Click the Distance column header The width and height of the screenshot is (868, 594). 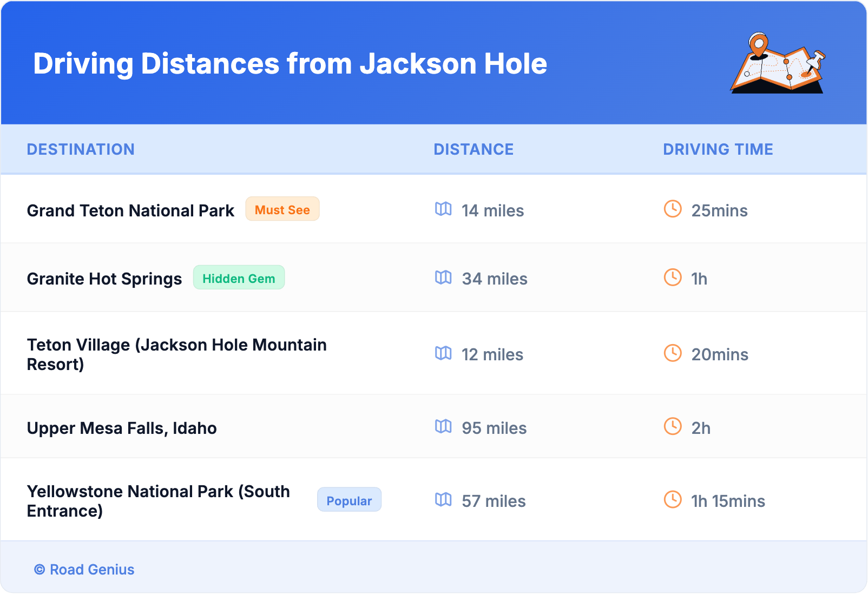[x=474, y=149]
